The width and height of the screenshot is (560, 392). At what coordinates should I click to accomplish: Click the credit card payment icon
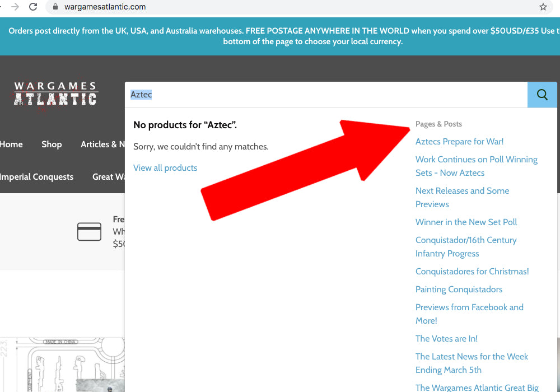click(x=89, y=231)
